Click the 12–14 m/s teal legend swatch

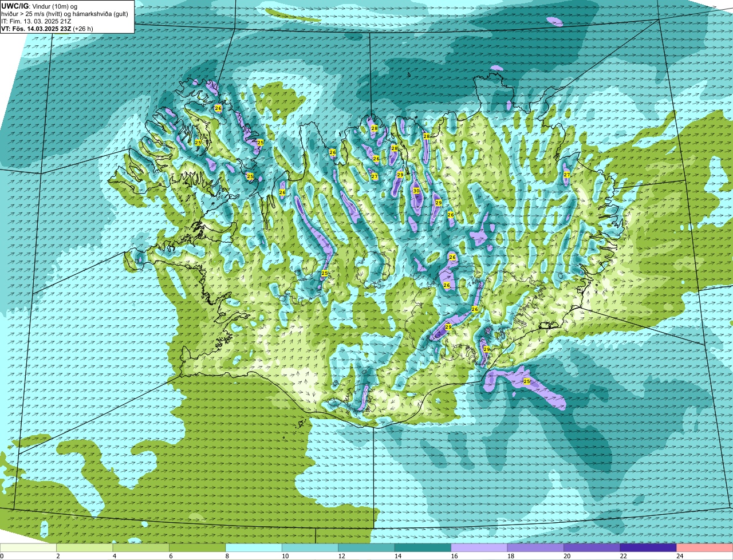(366, 548)
